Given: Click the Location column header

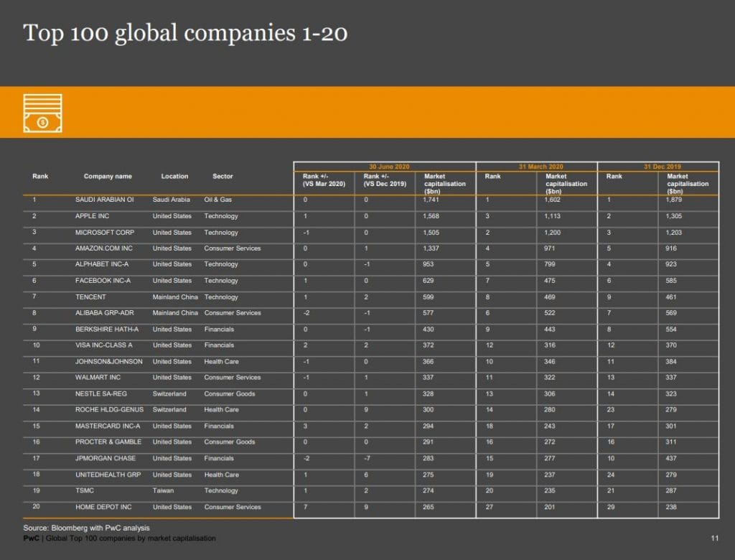Looking at the screenshot, I should pos(174,177).
